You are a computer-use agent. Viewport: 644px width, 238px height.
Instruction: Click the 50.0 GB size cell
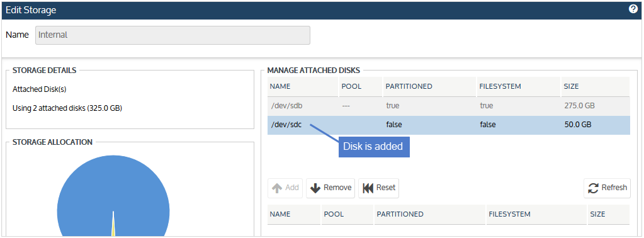coord(578,125)
